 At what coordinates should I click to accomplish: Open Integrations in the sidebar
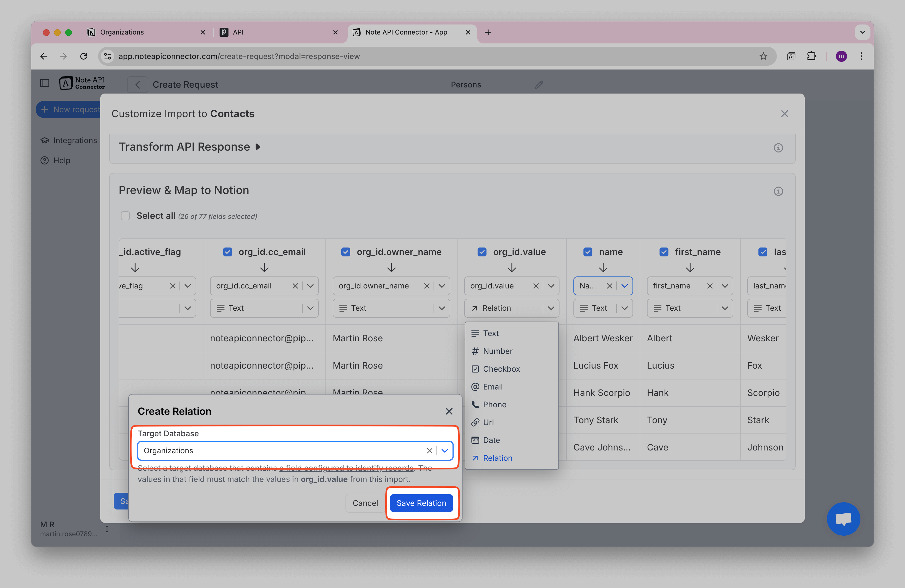pyautogui.click(x=69, y=141)
